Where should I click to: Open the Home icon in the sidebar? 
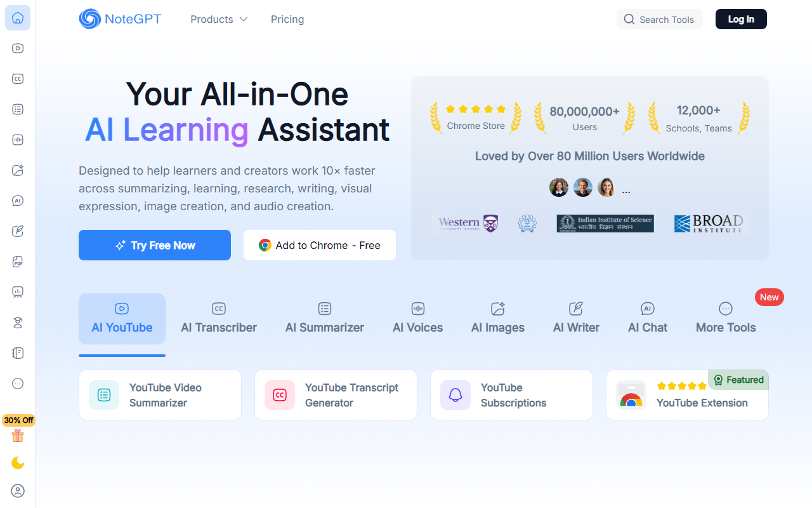[18, 18]
